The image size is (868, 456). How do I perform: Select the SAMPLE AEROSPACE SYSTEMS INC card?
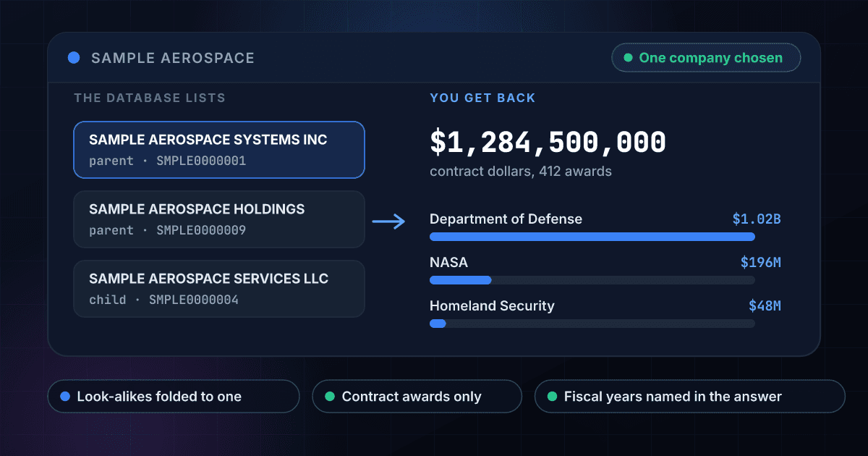coord(219,150)
